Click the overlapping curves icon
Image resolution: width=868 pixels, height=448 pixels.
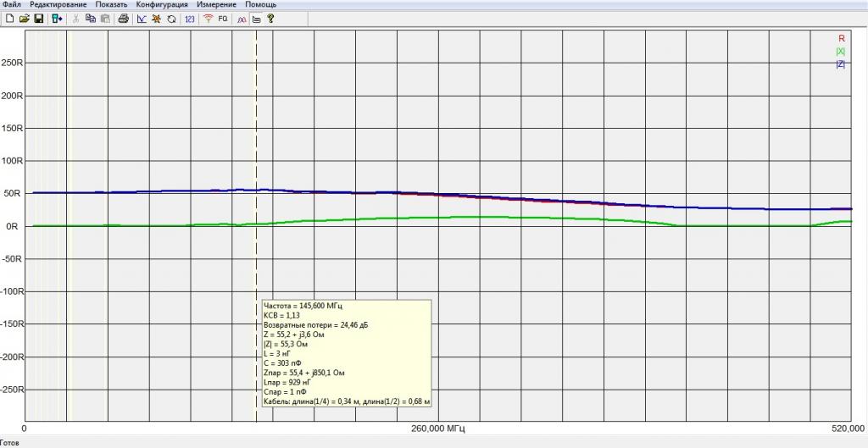tap(242, 19)
